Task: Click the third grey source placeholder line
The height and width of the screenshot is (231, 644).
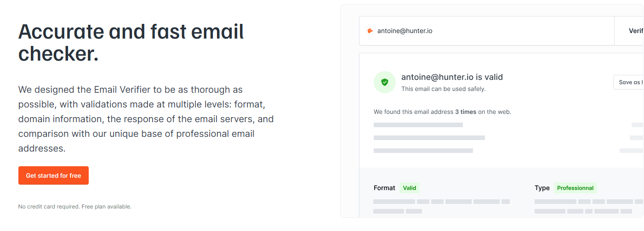Action: pos(423,151)
